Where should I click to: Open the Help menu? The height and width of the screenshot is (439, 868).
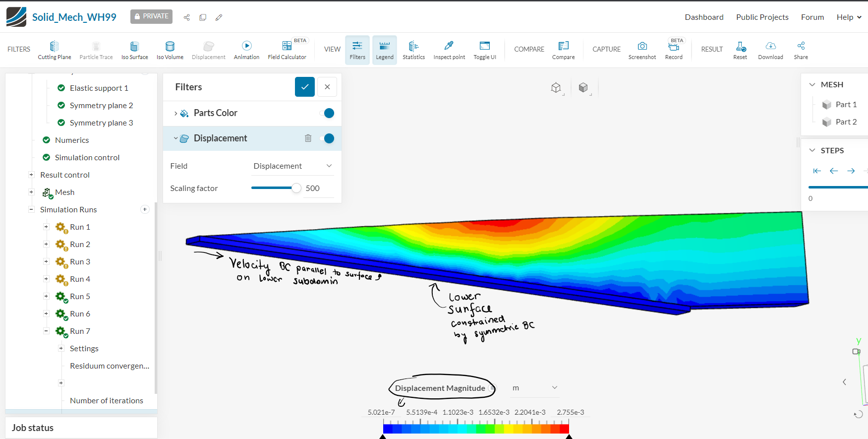pyautogui.click(x=849, y=17)
